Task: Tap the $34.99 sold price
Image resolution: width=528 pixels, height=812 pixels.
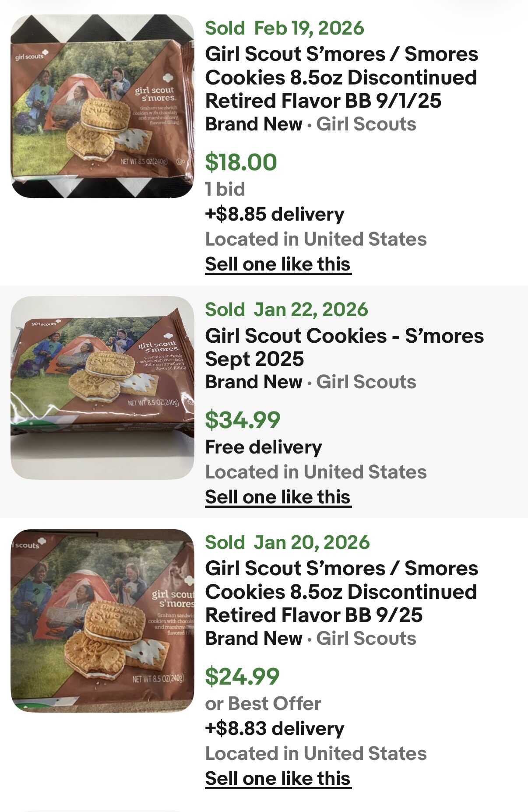Action: pyautogui.click(x=243, y=420)
